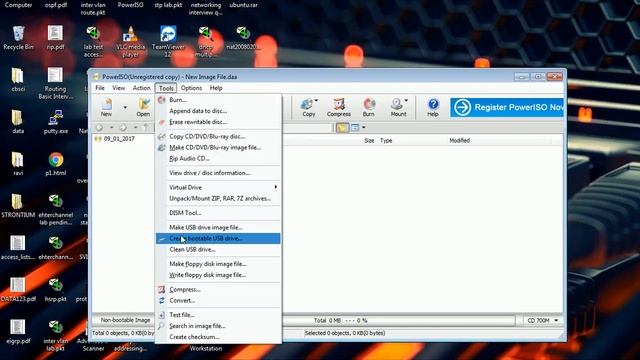Screen dimensions: 640x360
Task: Click the Help toolbar icon
Action: 433,107
